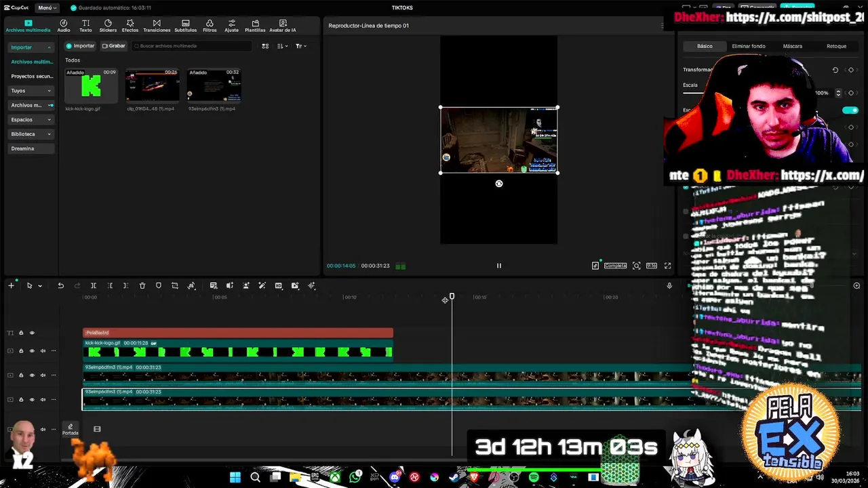Viewport: 868px width, 488px height.
Task: Click the plus icon left of timeline toolbar
Action: point(11,286)
